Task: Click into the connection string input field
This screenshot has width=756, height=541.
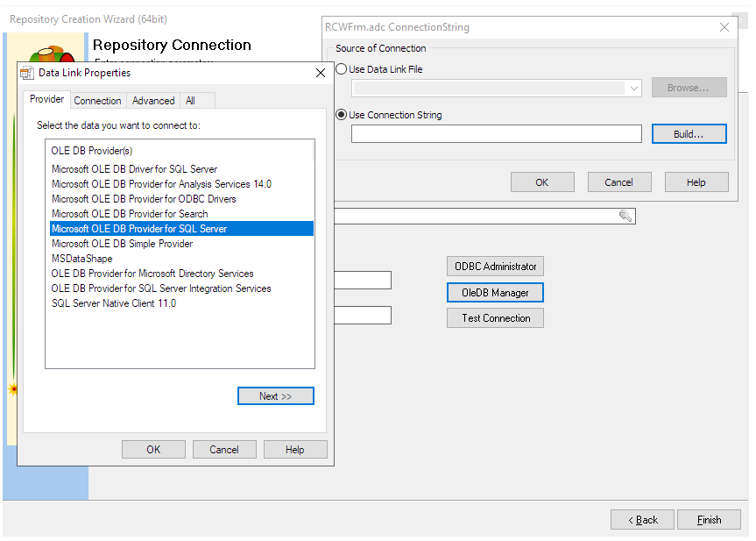Action: click(496, 133)
